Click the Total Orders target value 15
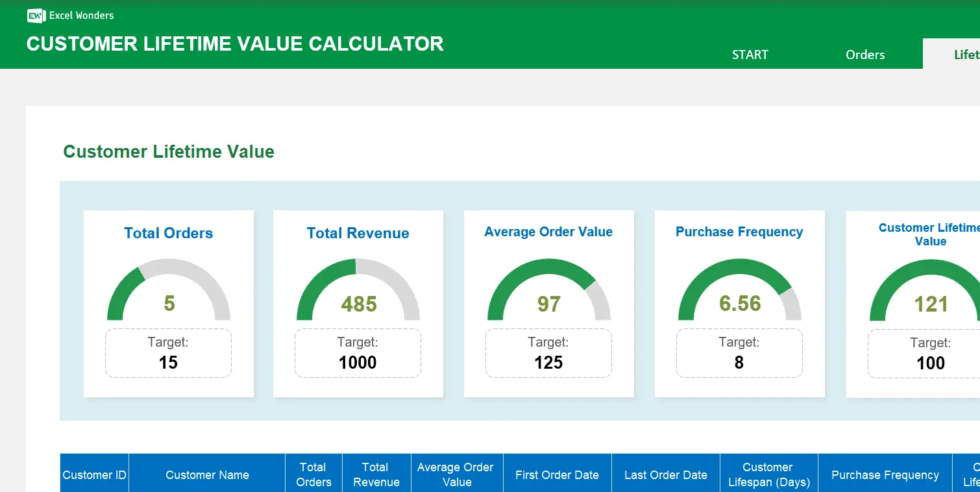The image size is (980, 492). pyautogui.click(x=168, y=362)
